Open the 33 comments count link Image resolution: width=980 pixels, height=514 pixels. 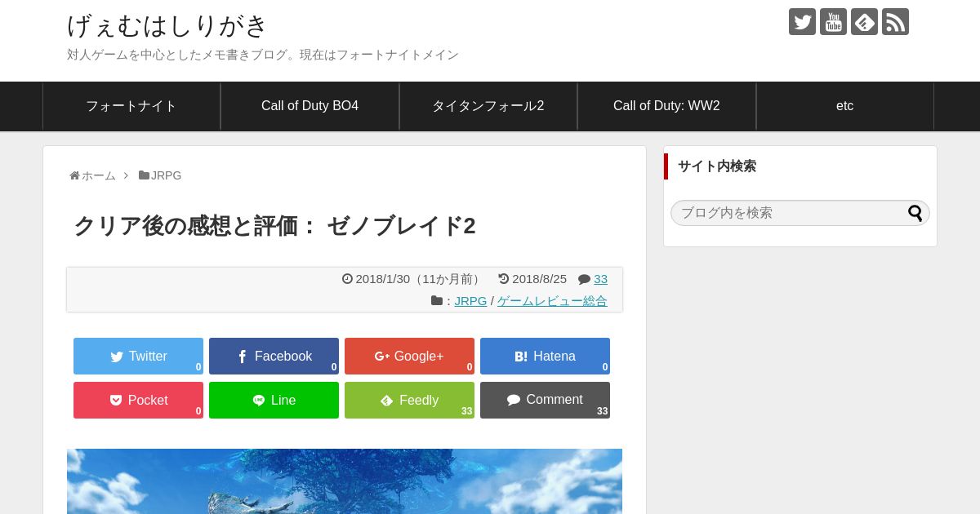point(600,279)
